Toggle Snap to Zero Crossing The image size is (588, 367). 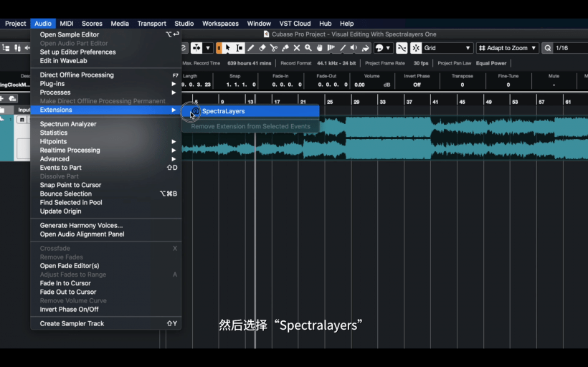point(402,48)
